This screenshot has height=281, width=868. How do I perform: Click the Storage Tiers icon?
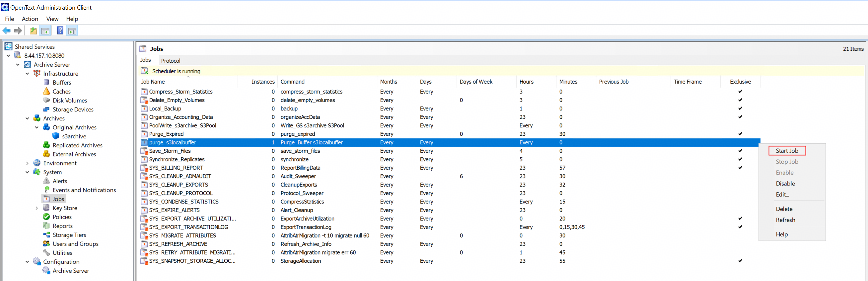46,235
